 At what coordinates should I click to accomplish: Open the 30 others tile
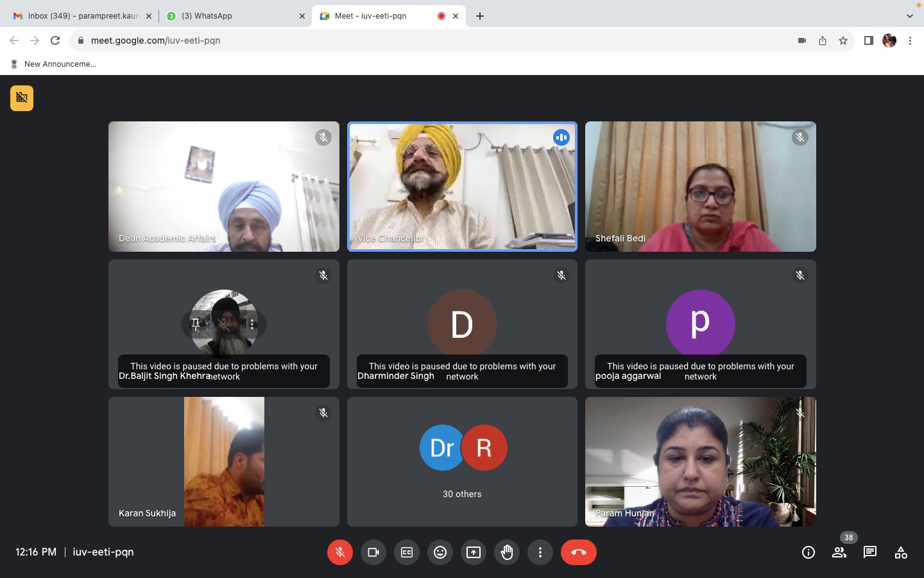[462, 462]
